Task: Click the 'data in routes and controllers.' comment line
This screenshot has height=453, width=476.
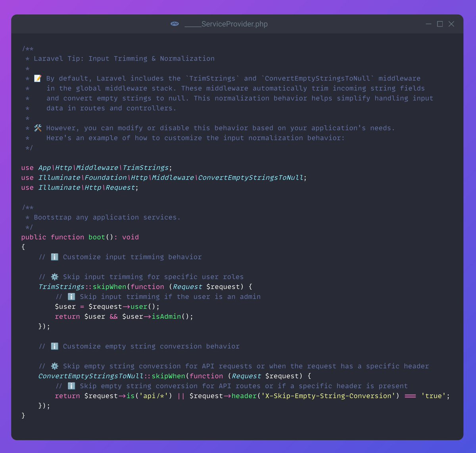Action: [x=111, y=108]
